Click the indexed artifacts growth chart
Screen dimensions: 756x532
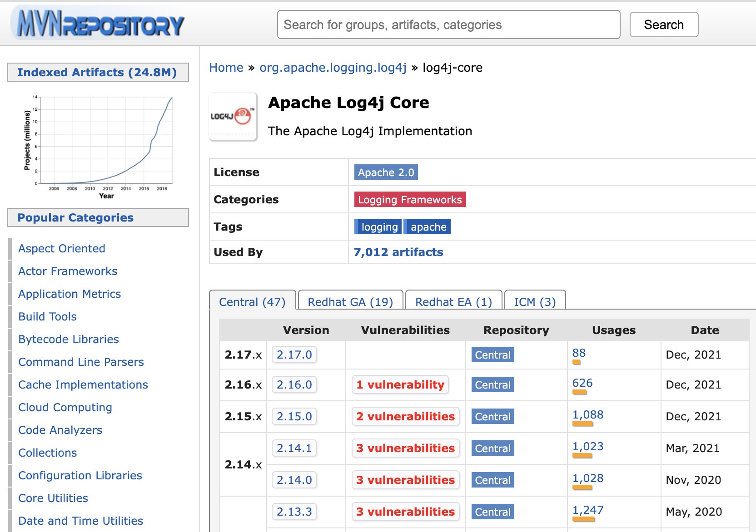coord(98,147)
